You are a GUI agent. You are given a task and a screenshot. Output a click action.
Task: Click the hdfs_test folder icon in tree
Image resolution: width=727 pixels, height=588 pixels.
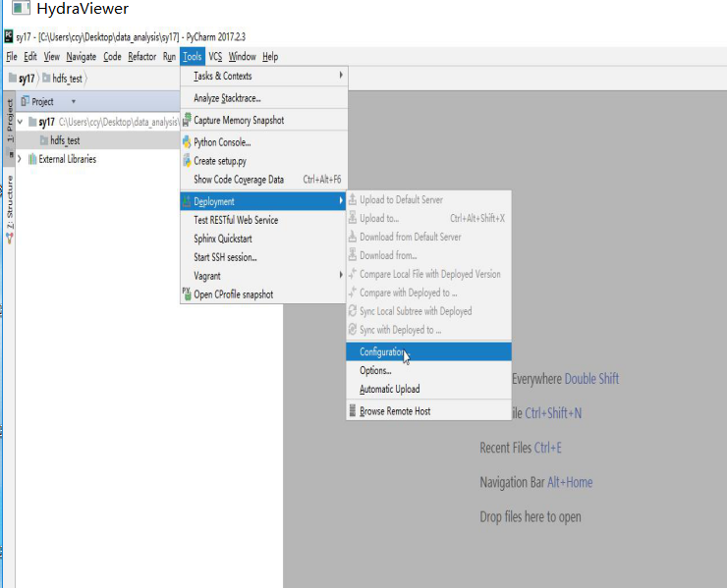coord(44,140)
